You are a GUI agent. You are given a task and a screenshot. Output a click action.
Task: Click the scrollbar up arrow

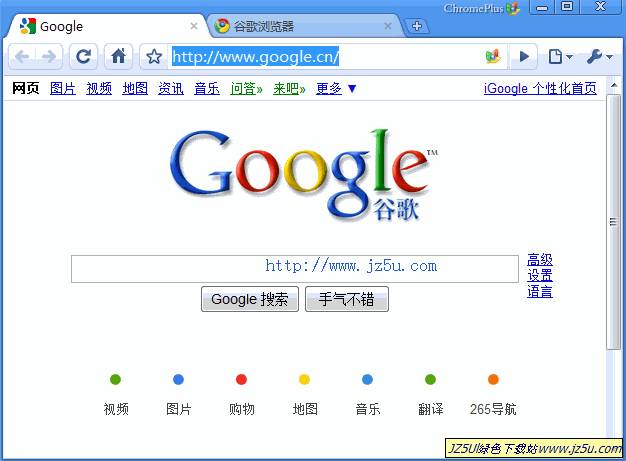[x=614, y=85]
